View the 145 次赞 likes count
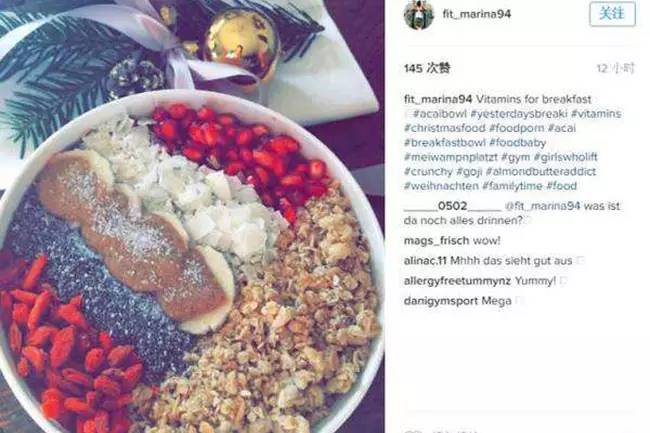650x433 pixels. (x=427, y=68)
